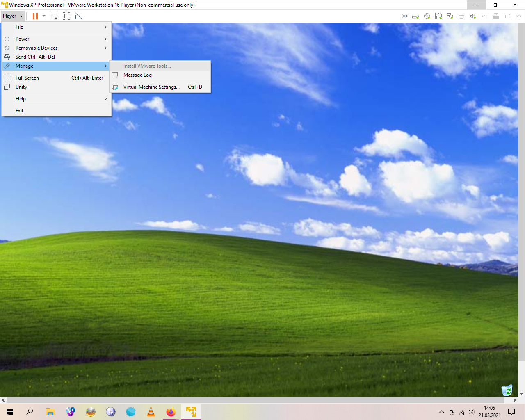Screen dimensions: 525x420
Task: Click the Unity mode toolbar icon
Action: [79, 16]
